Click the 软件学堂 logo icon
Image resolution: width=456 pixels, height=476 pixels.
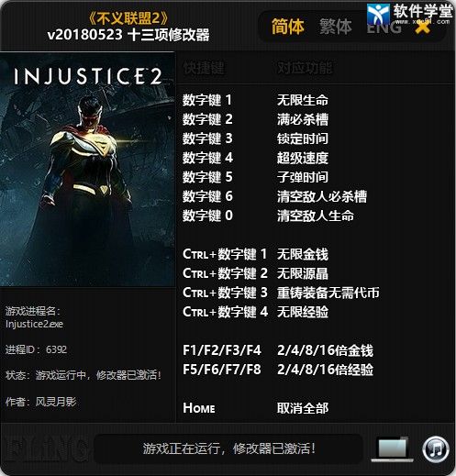tap(378, 14)
